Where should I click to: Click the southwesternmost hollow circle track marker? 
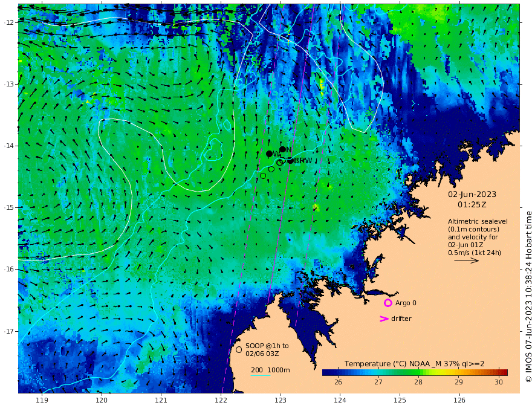tap(263, 176)
